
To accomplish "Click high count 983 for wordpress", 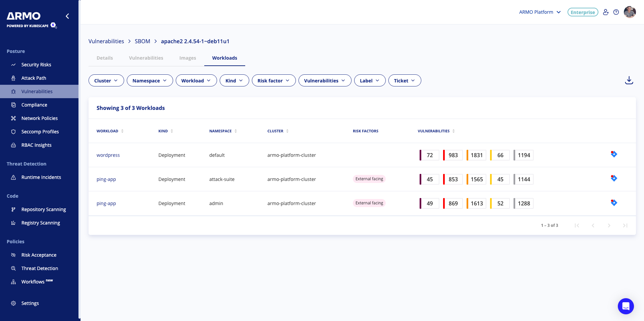I will click(x=453, y=155).
